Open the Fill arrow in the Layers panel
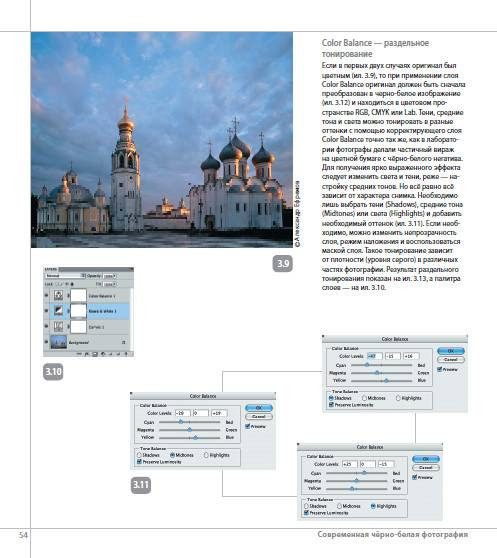Viewport: 497px width, 558px height. click(115, 284)
